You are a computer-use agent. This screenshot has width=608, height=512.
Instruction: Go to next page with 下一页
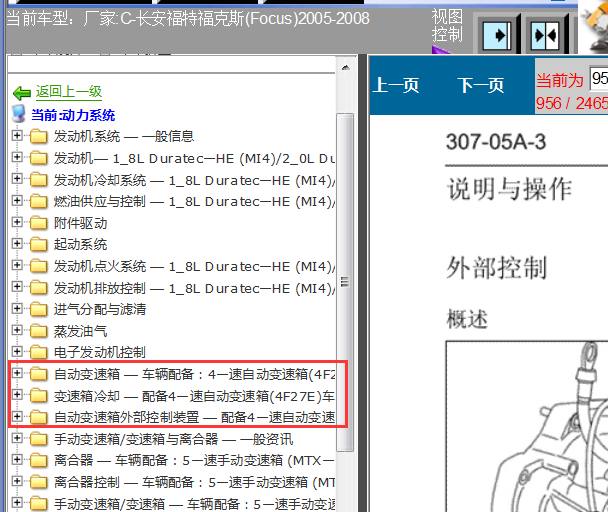480,85
